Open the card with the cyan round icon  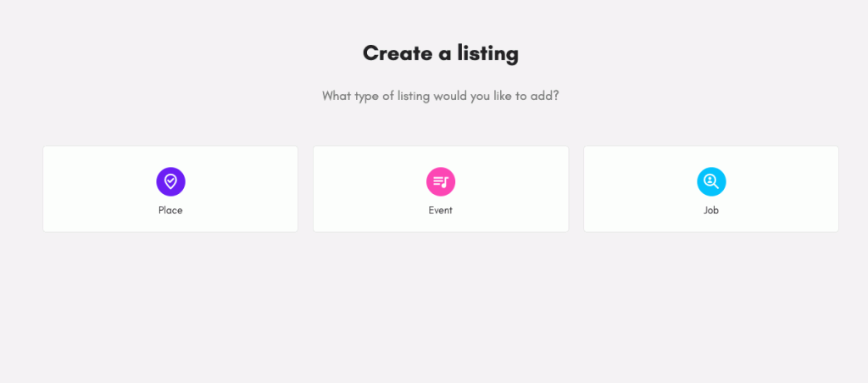click(711, 189)
